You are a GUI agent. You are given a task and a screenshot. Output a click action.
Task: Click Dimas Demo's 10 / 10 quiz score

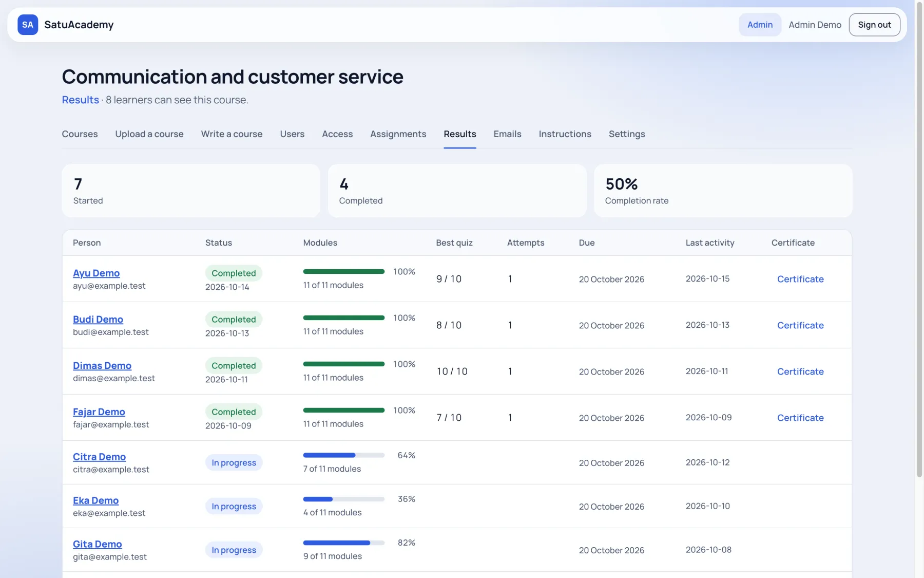452,371
